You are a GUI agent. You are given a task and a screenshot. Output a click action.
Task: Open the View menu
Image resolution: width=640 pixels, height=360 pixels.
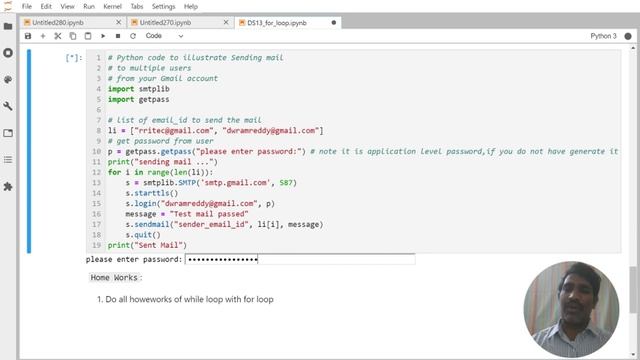(67, 7)
